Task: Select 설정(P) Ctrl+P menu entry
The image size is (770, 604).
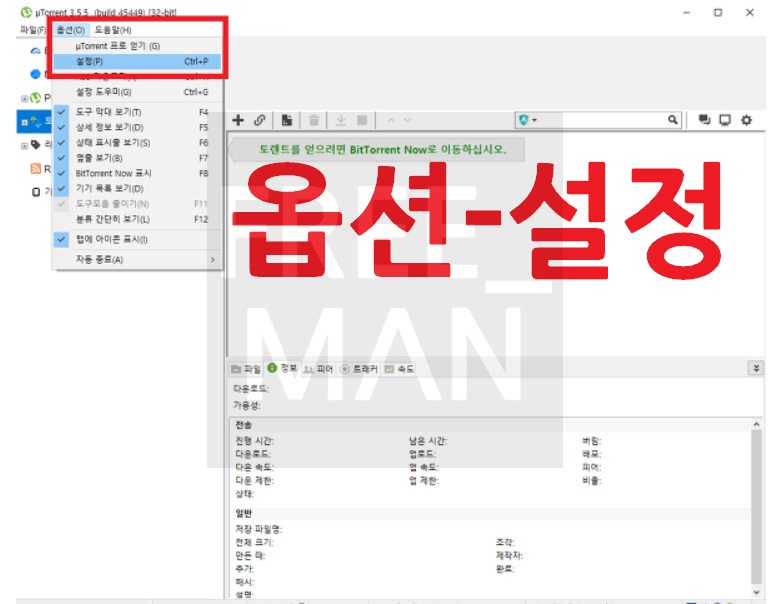Action: [x=138, y=61]
